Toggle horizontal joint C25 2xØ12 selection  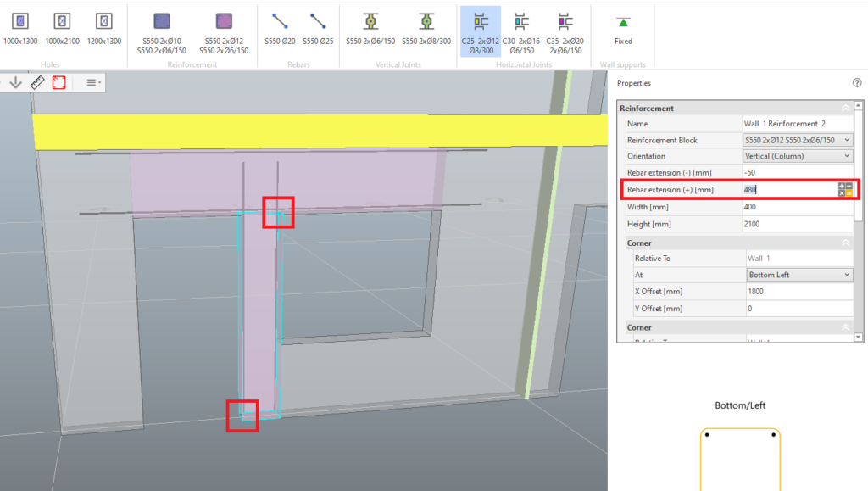coord(480,26)
